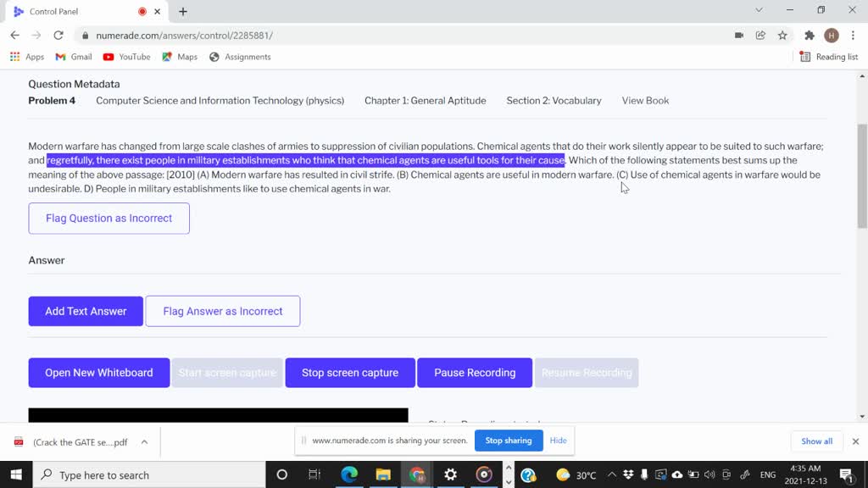868x488 pixels.
Task: Open Microsoft Edge from the taskbar
Action: [x=349, y=474]
